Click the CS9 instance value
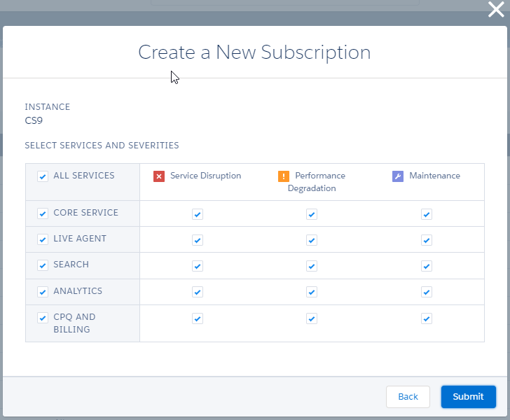 pos(34,120)
